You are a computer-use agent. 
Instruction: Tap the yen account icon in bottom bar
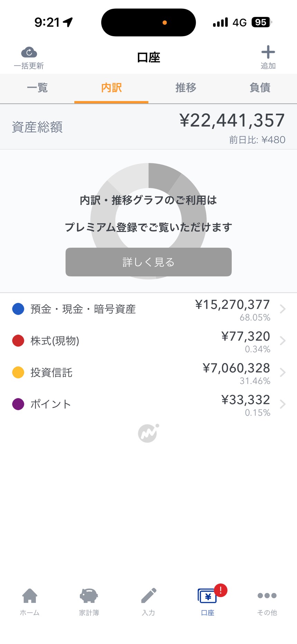click(x=207, y=596)
